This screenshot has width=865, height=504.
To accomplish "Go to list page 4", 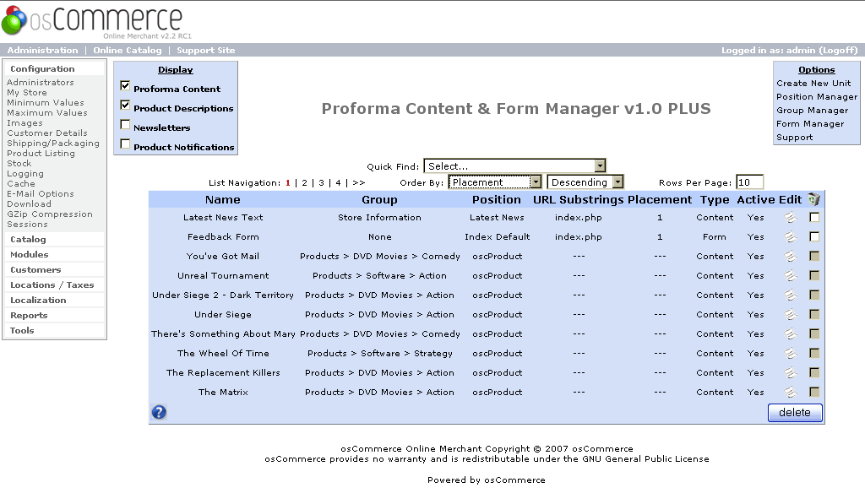I will coord(338,182).
